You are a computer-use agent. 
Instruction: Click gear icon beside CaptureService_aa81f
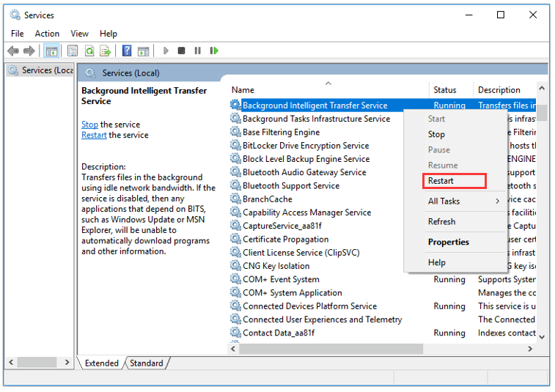coord(235,226)
